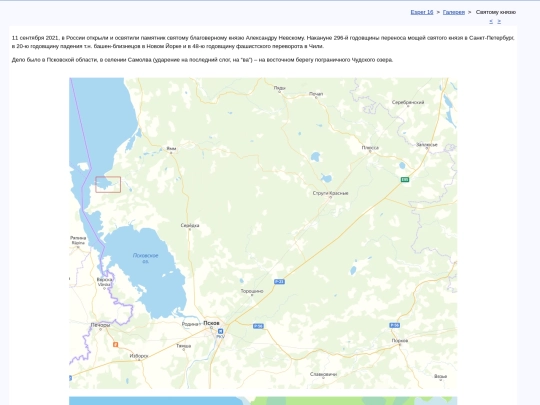Click the P-56 road shield near Порхов
540x405 pixels.
(395, 325)
